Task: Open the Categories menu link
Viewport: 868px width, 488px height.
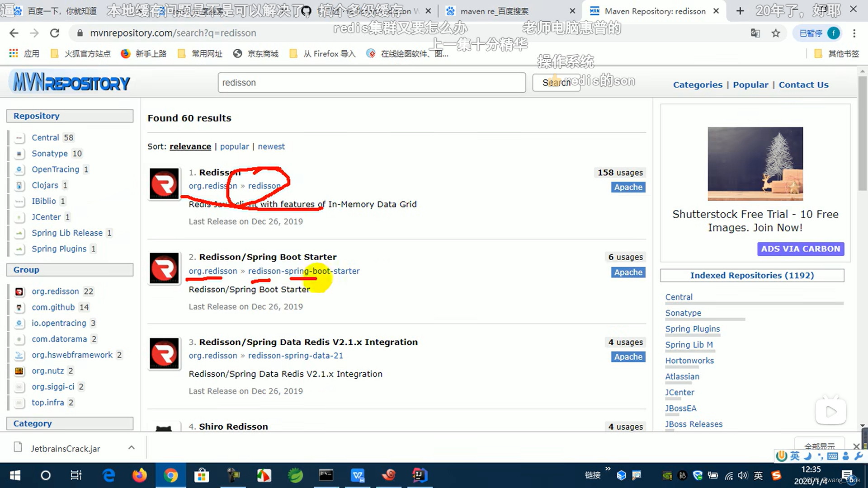Action: 698,84
